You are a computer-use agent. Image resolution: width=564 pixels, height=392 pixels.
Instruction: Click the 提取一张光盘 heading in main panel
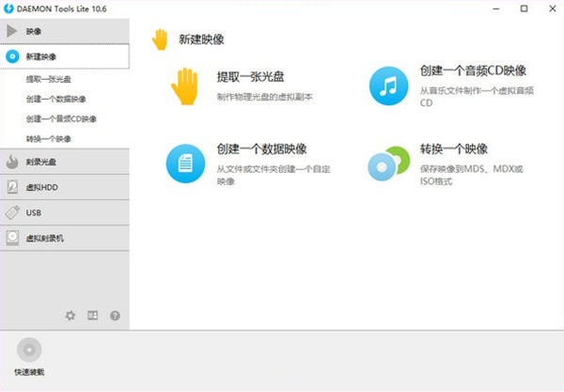tap(250, 76)
